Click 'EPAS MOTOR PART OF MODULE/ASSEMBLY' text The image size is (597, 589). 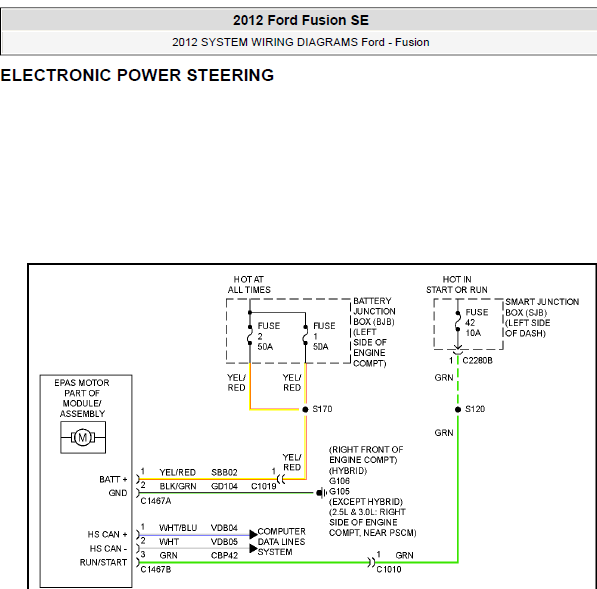[x=82, y=398]
